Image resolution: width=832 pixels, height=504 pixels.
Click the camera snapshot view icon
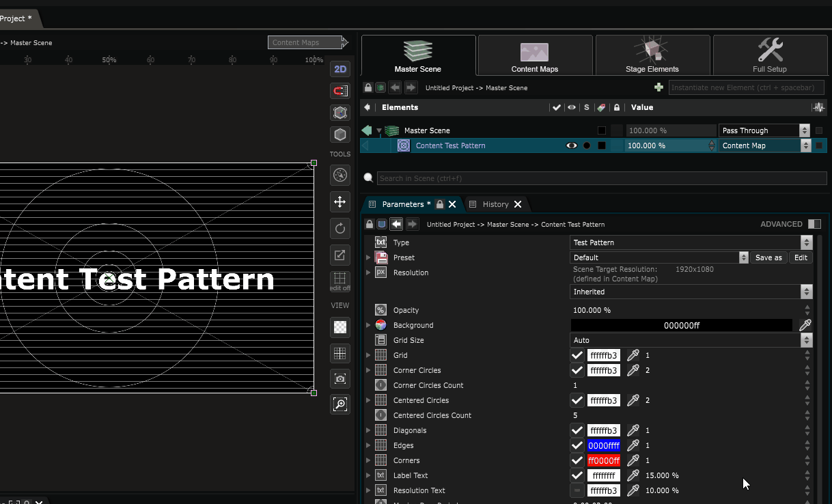pyautogui.click(x=339, y=378)
